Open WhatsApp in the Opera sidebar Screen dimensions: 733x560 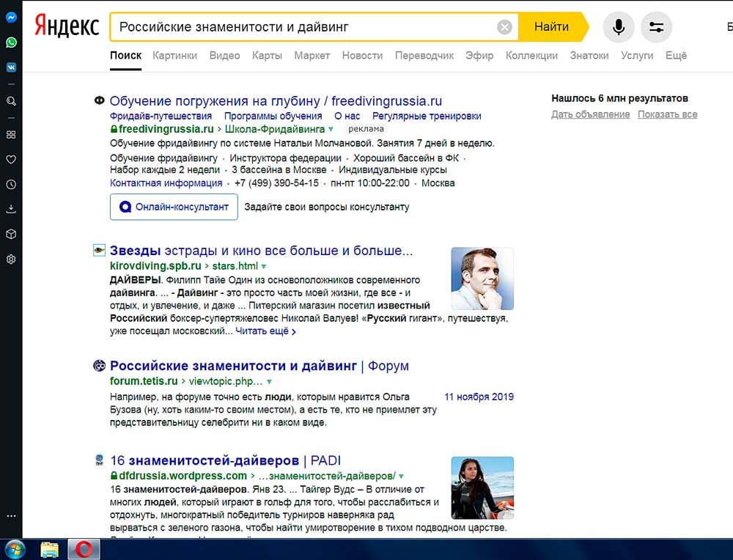[11, 43]
